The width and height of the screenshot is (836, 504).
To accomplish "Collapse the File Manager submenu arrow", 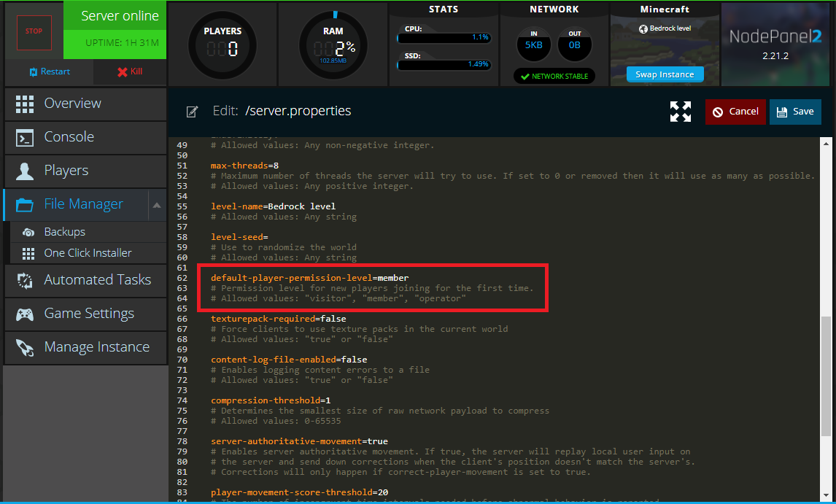I will click(x=156, y=205).
